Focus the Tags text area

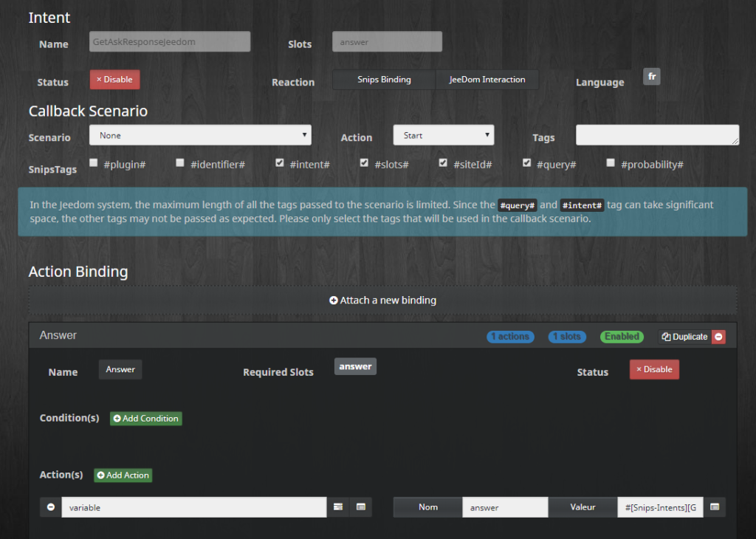(x=657, y=135)
